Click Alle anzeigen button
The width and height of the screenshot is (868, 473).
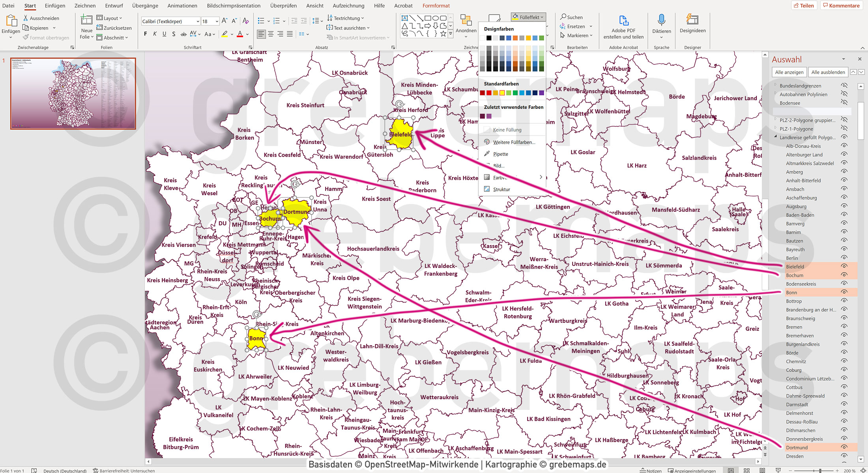[x=789, y=72]
